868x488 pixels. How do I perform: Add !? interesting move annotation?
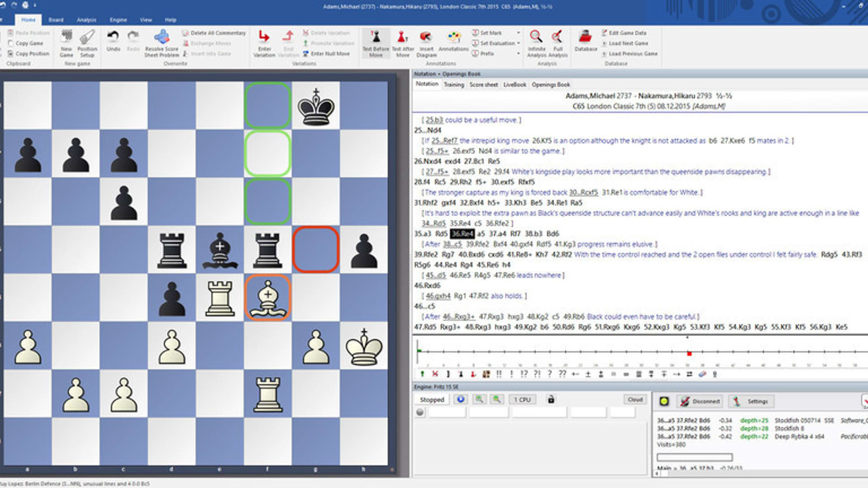[x=524, y=374]
